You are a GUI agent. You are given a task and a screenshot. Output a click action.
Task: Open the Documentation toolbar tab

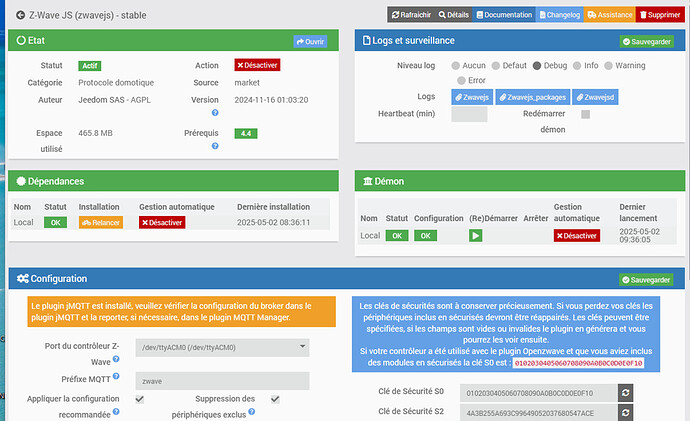tap(504, 15)
